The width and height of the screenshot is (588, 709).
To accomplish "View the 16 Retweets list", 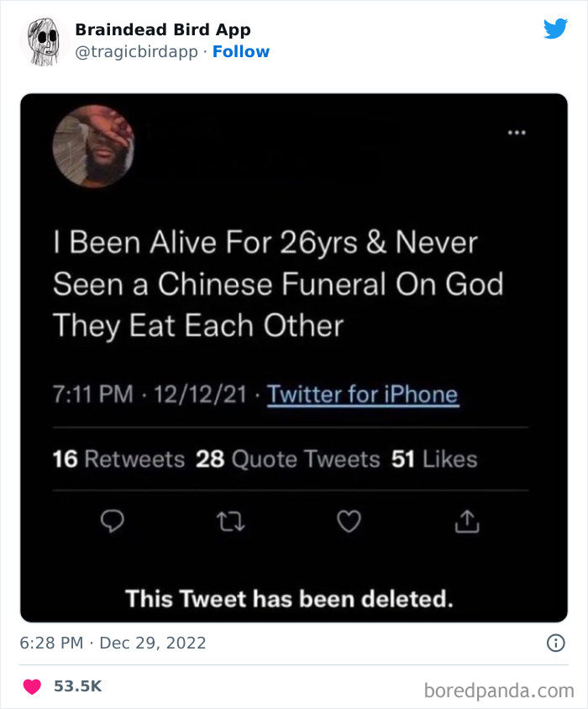I will coord(118,460).
